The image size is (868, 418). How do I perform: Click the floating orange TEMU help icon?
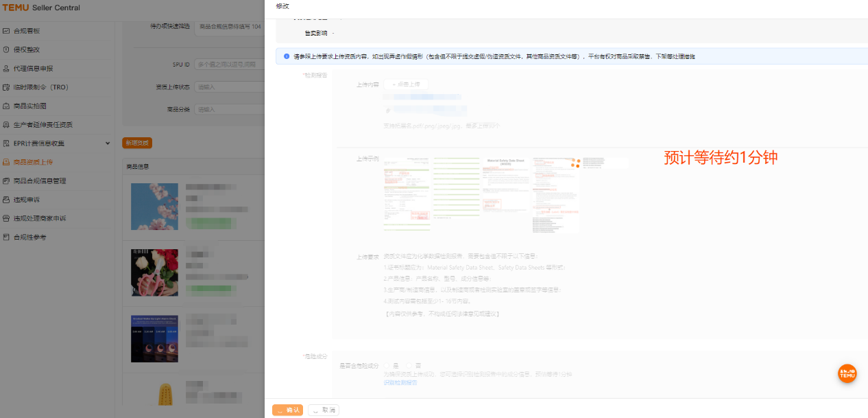(847, 373)
